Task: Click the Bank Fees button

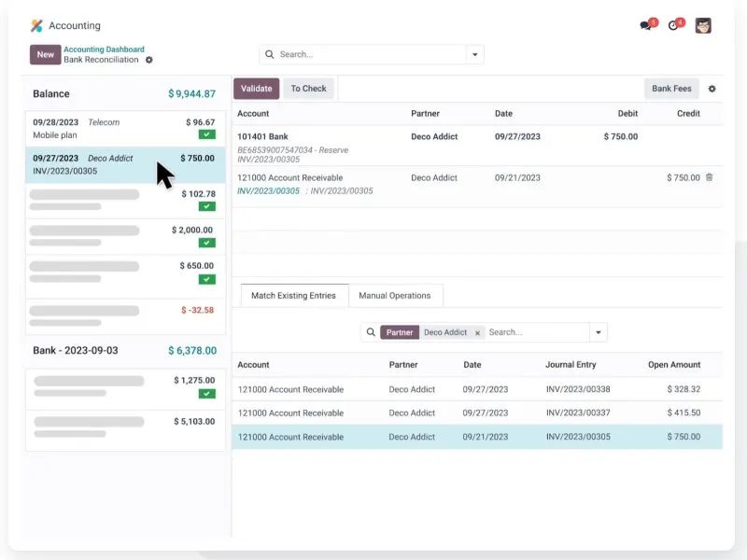Action: [671, 89]
